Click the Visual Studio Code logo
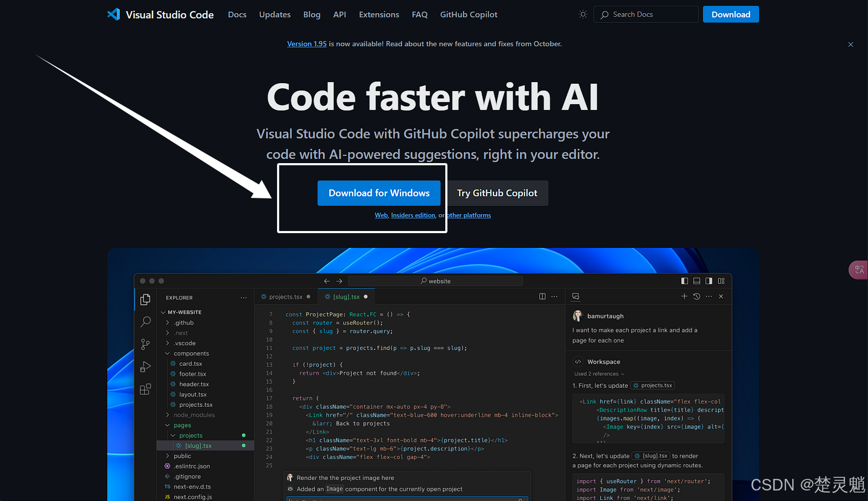Viewport: 868px width, 501px height. [x=160, y=14]
